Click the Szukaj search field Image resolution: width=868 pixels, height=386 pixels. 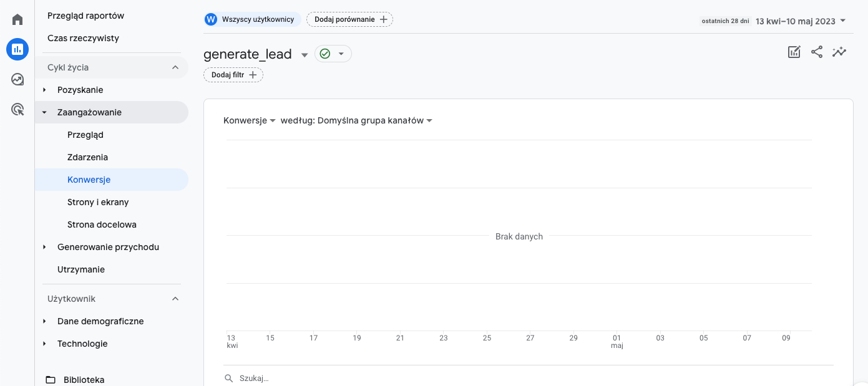click(374, 378)
